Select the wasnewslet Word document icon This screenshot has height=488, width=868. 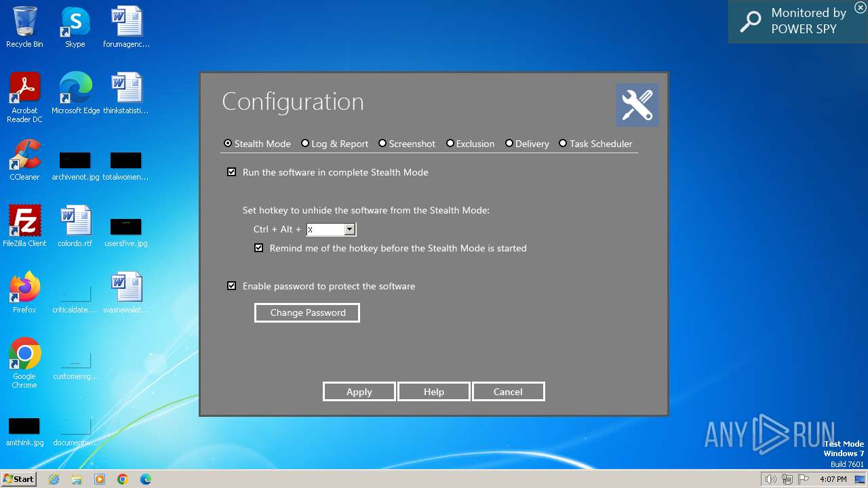click(x=126, y=293)
